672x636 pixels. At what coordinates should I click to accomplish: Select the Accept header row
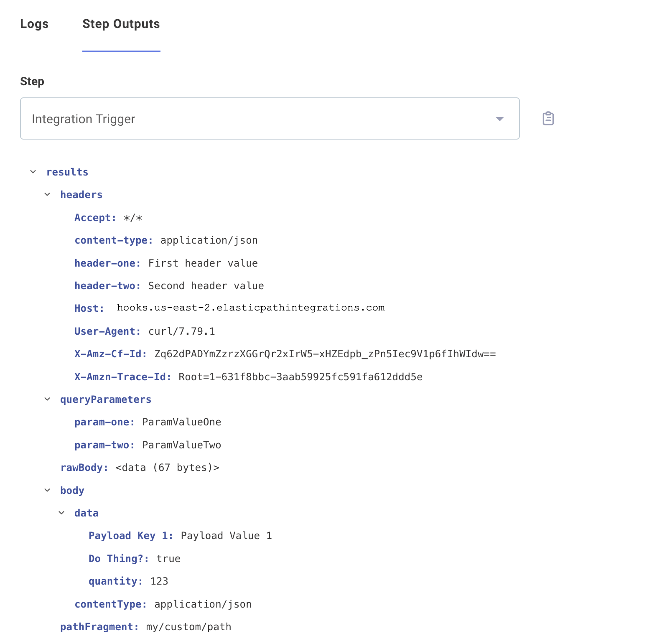coord(109,218)
